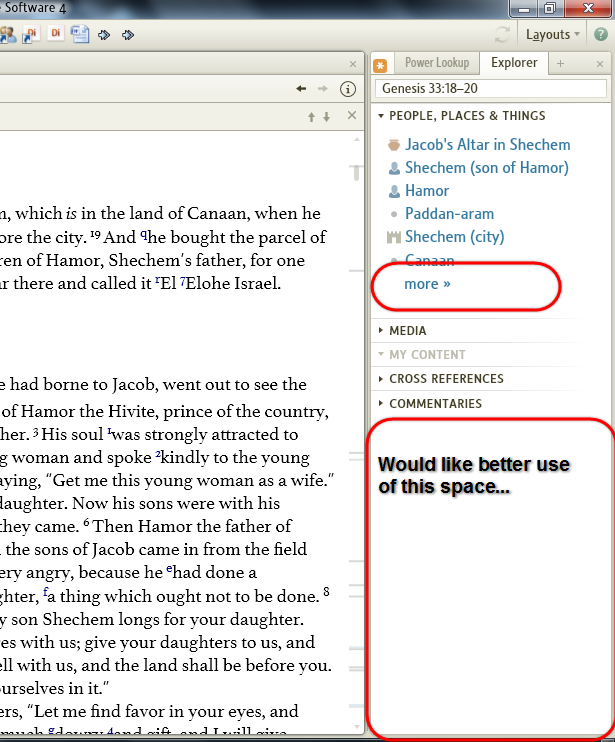Screen dimensions: 615x742
Task: Click footnote 2 before 'kindly to the young'
Action: 158,454
